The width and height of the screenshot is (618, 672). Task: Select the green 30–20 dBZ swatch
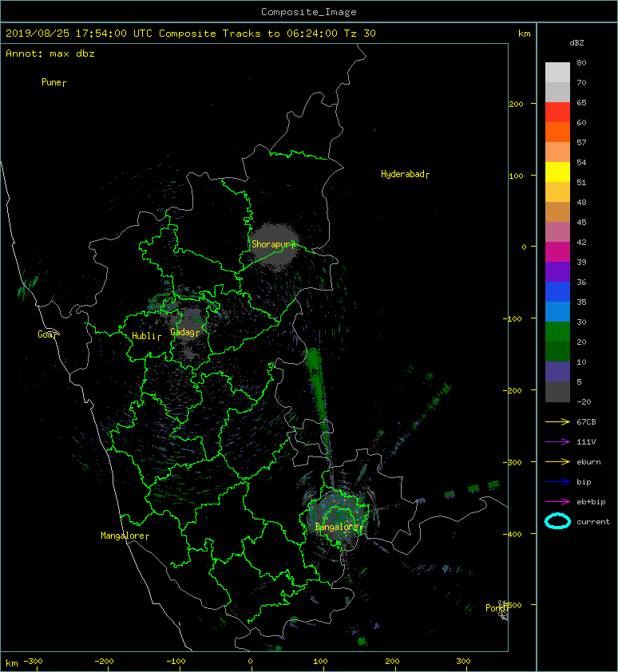click(557, 331)
